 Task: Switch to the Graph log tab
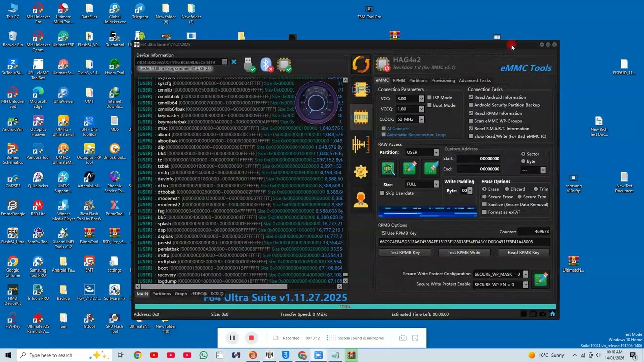(181, 294)
